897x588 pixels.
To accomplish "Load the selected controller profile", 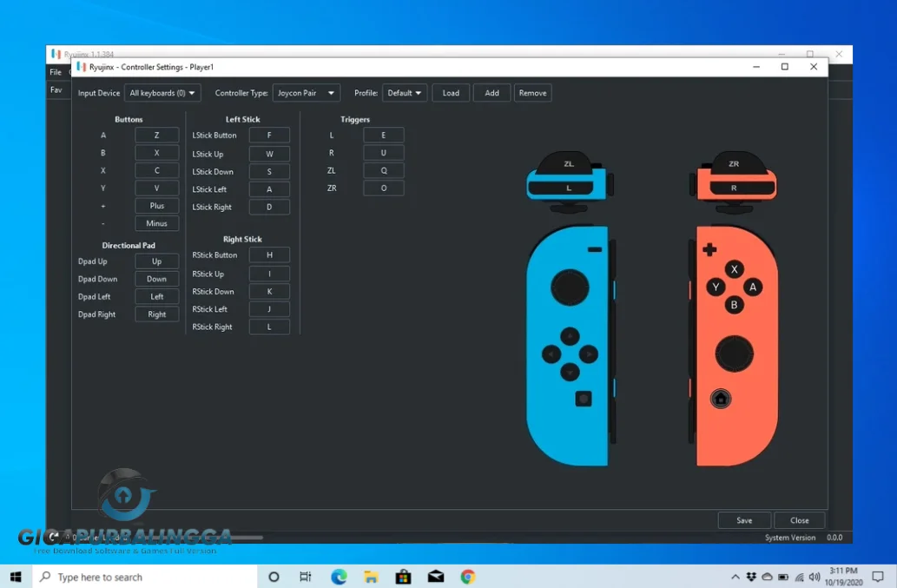I will pyautogui.click(x=450, y=93).
